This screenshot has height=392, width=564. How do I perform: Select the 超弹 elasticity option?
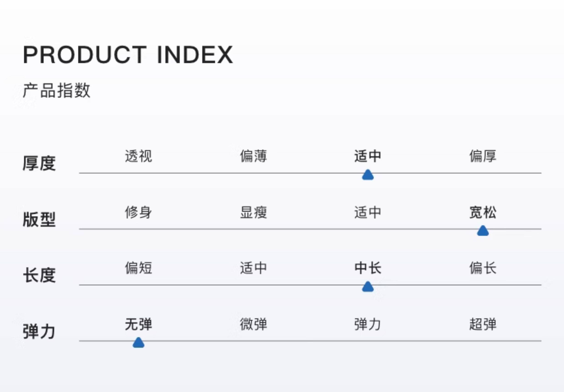(x=483, y=324)
